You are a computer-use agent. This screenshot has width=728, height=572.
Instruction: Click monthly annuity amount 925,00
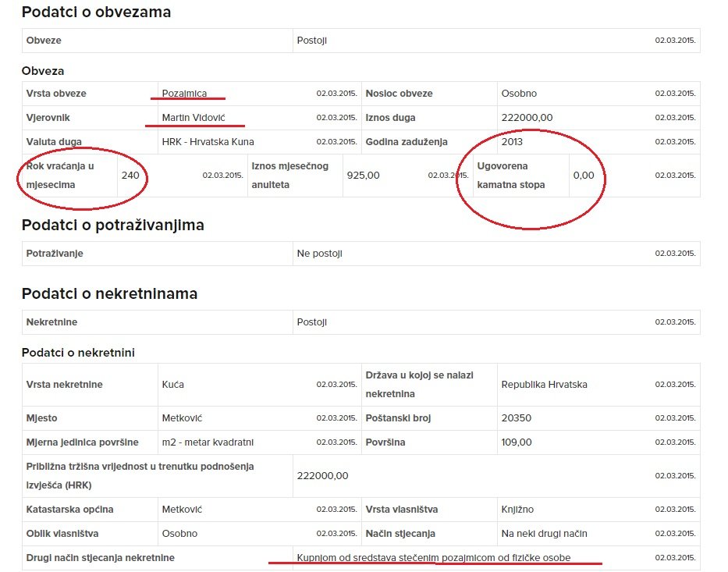point(363,176)
